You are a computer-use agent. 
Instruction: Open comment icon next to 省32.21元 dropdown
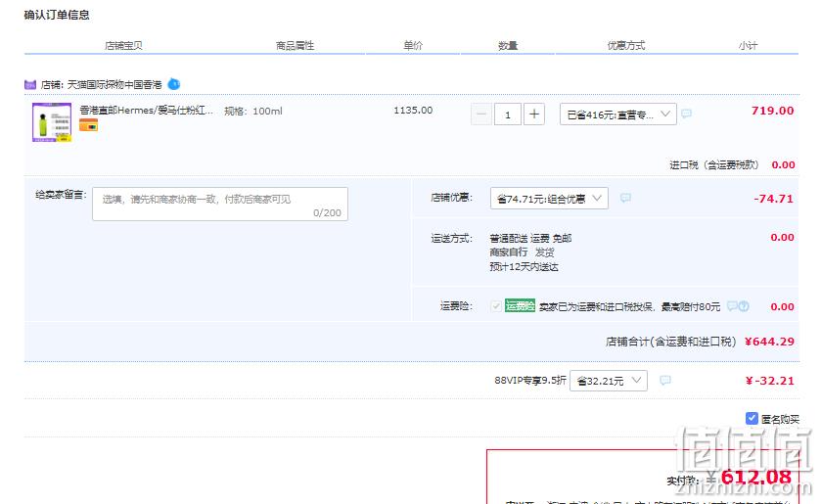[665, 381]
